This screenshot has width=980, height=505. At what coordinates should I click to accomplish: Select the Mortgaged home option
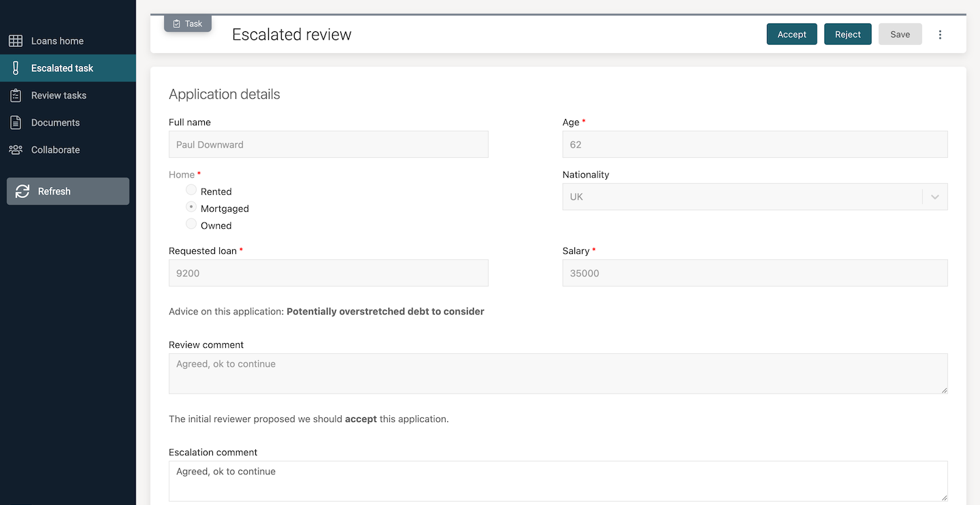click(x=191, y=206)
